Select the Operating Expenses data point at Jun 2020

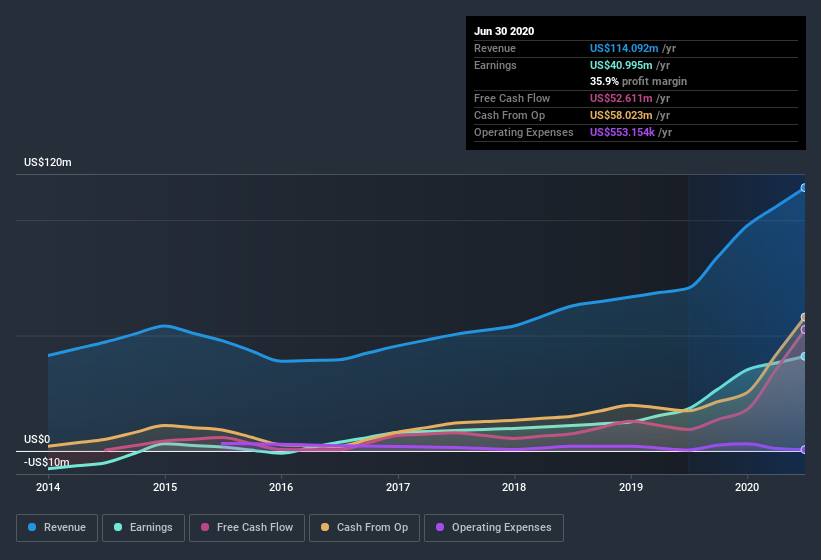[804, 450]
